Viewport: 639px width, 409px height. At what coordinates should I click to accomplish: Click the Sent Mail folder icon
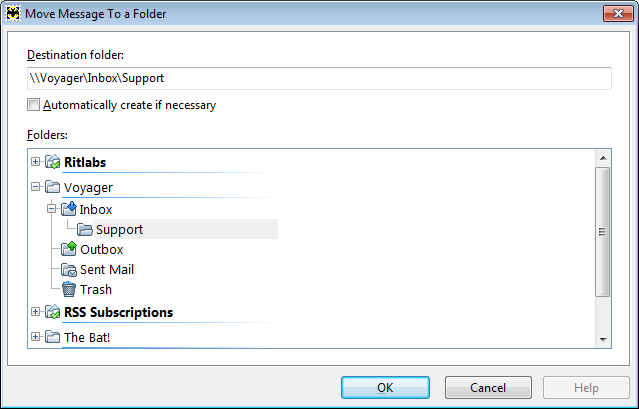[68, 269]
